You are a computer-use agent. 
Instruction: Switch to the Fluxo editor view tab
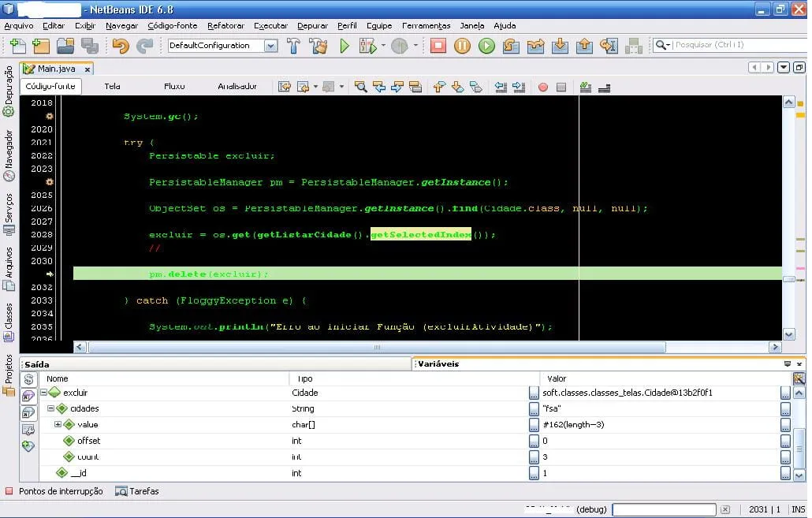click(174, 86)
